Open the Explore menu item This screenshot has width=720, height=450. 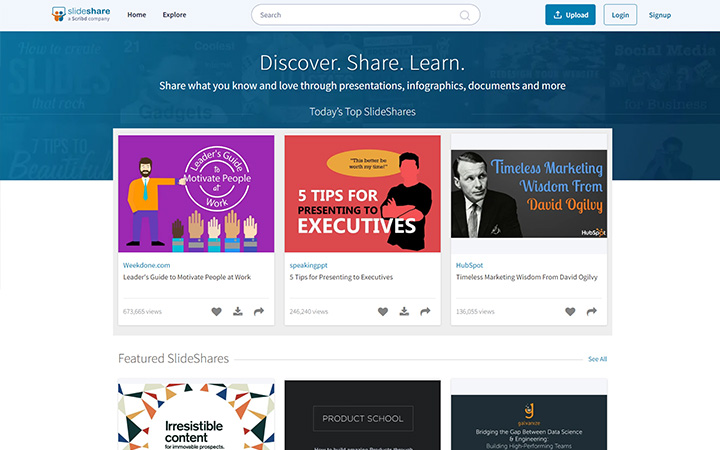click(174, 15)
